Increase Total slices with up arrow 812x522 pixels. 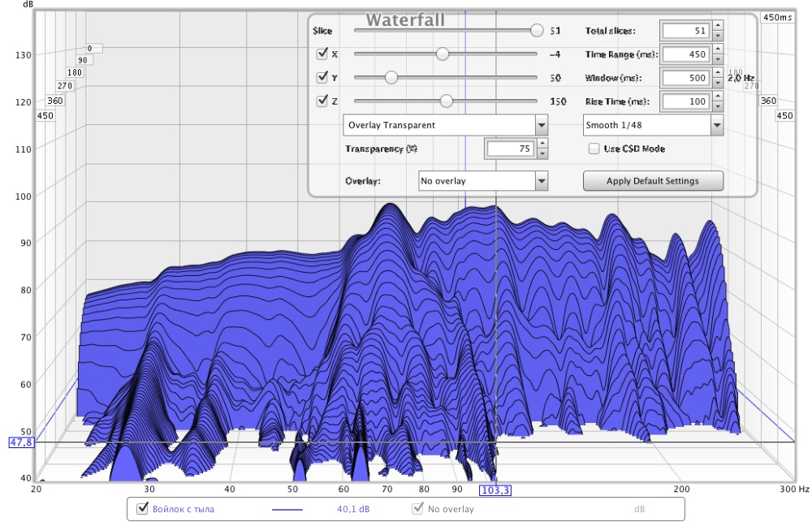[718, 27]
